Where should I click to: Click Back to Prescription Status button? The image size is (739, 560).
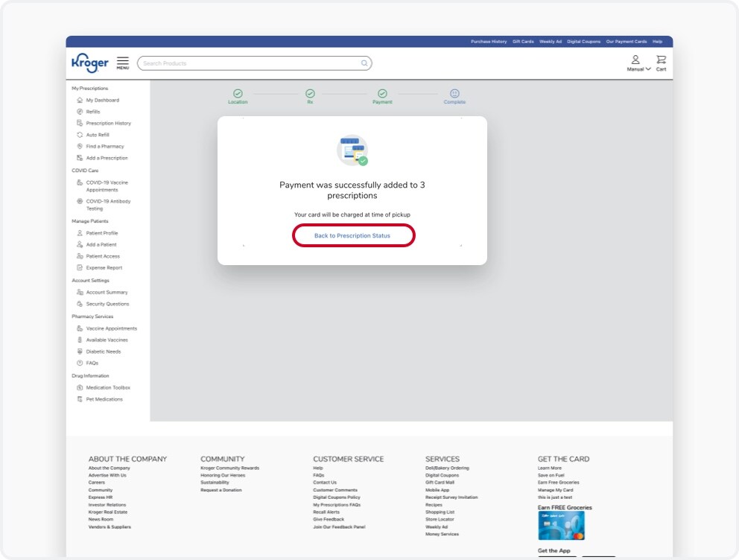pos(353,235)
